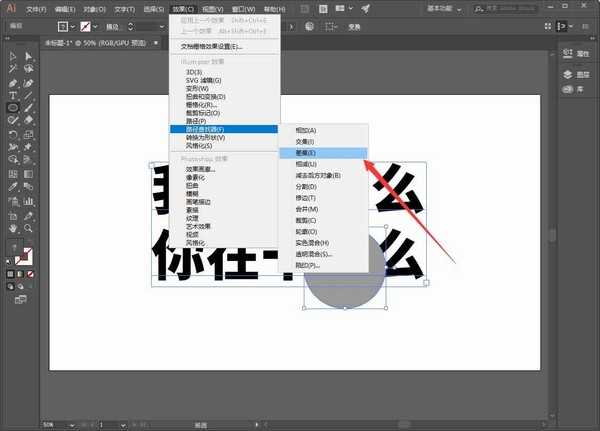This screenshot has width=600, height=431.
Task: Open the Properties panel (属性)
Action: (x=576, y=54)
